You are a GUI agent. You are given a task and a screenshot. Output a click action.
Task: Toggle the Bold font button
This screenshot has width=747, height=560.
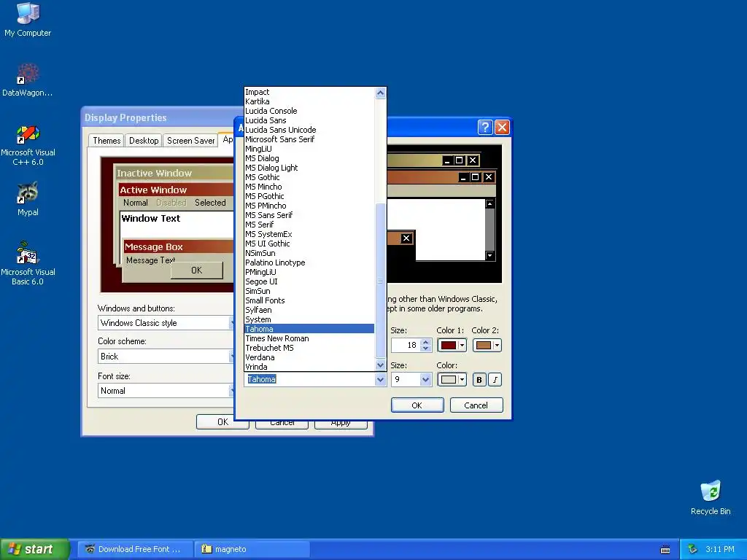pyautogui.click(x=479, y=379)
